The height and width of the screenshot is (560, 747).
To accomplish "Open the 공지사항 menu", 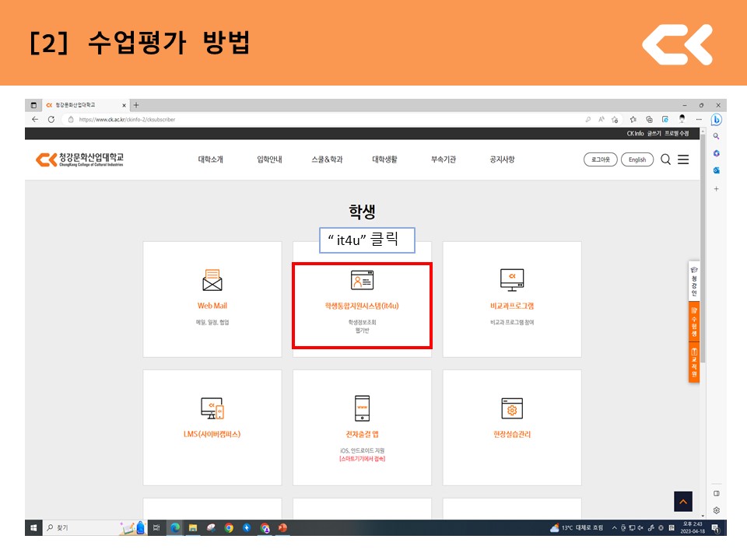I will 502,159.
